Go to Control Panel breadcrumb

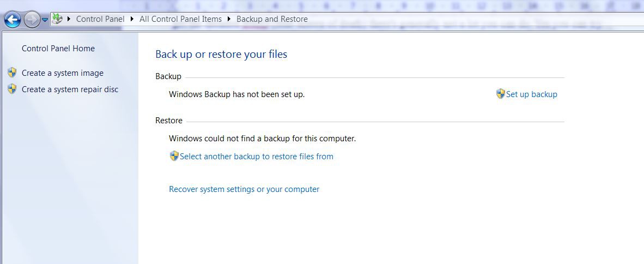(100, 19)
